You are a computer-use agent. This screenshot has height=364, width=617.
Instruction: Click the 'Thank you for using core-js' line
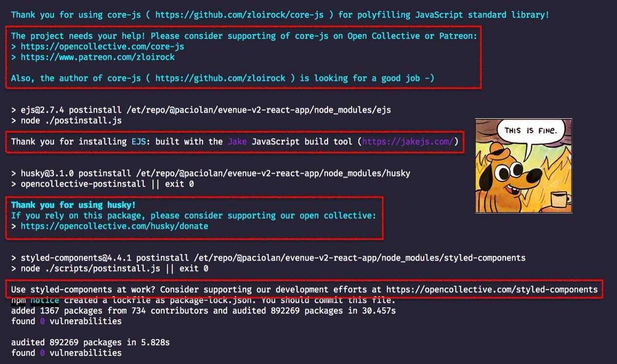coord(280,15)
